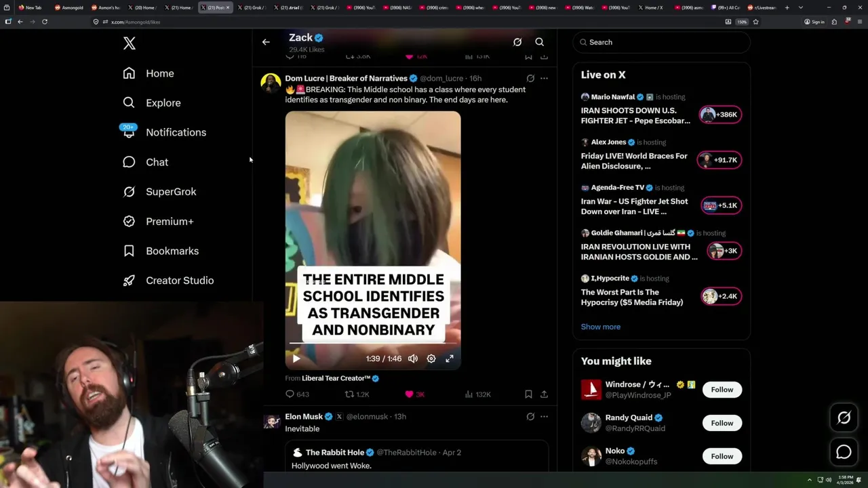Follow Windrose
The height and width of the screenshot is (488, 868).
[722, 390]
